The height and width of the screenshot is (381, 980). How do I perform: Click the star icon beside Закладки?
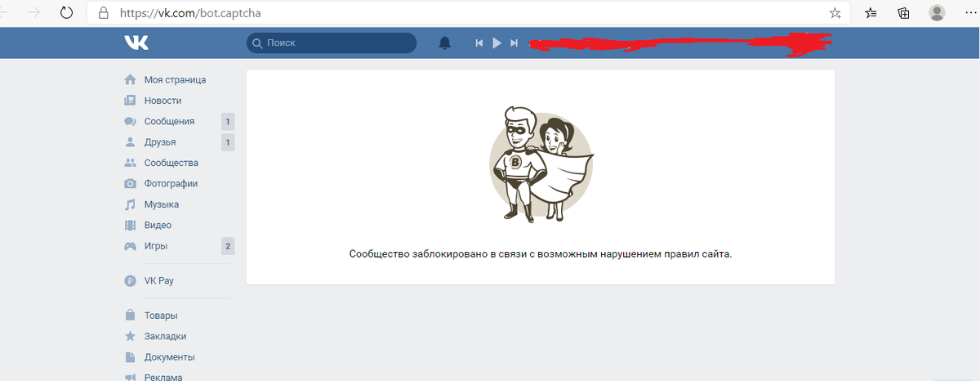[130, 336]
